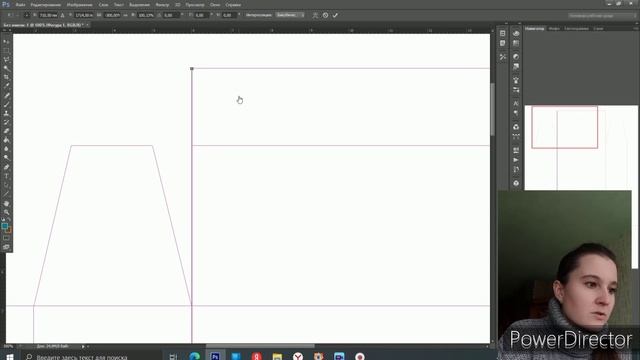This screenshot has width=640, height=360.
Task: Open the Character panel icon
Action: 516,104
